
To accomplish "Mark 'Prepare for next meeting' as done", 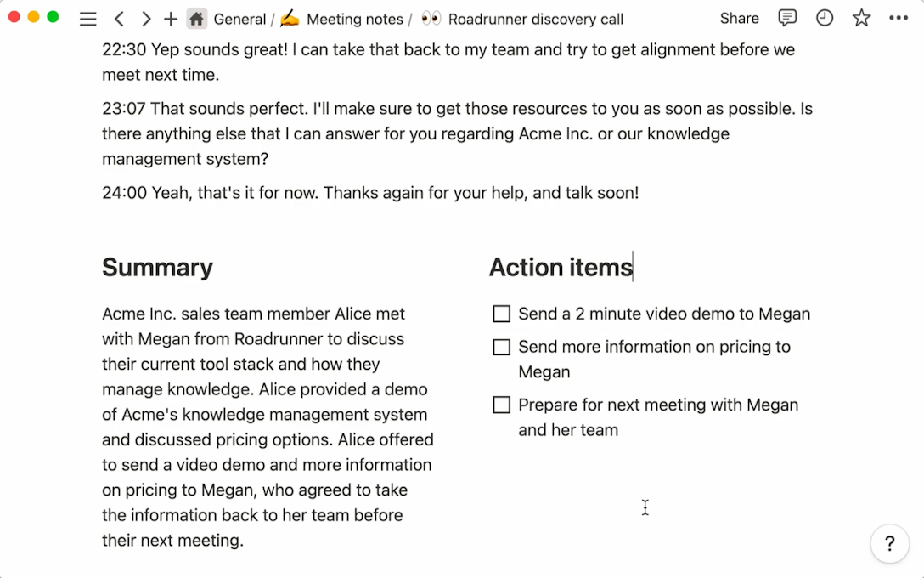I will (501, 405).
